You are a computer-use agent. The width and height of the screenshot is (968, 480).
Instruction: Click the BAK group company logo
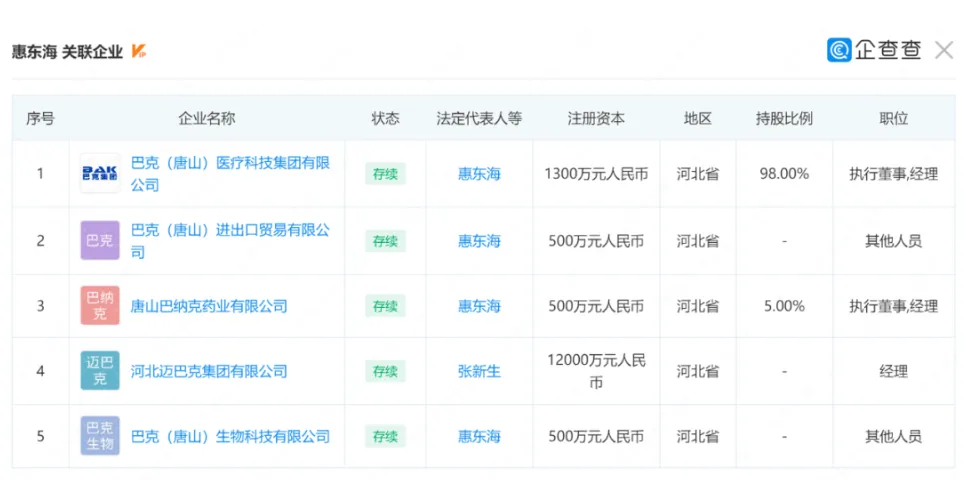(x=100, y=173)
